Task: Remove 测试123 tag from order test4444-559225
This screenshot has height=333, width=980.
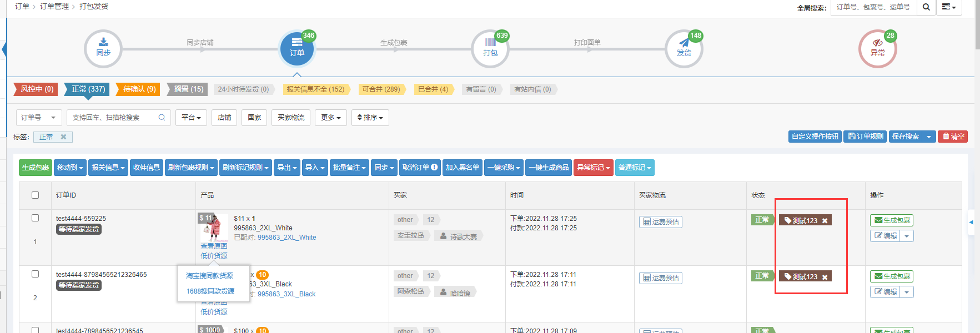Action: pos(825,221)
